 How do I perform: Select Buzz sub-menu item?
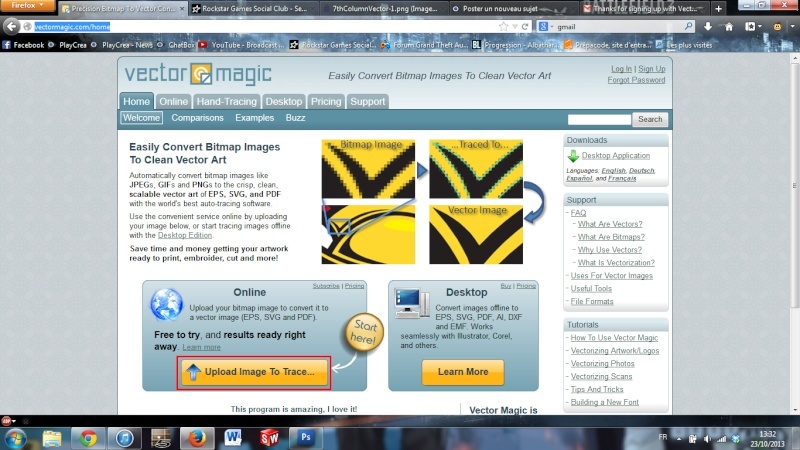coord(295,118)
